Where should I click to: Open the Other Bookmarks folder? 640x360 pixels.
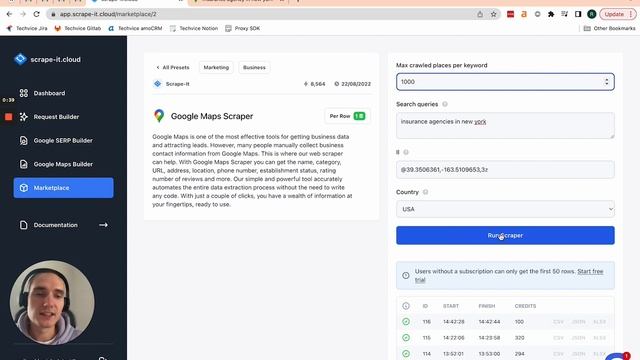tap(609, 28)
